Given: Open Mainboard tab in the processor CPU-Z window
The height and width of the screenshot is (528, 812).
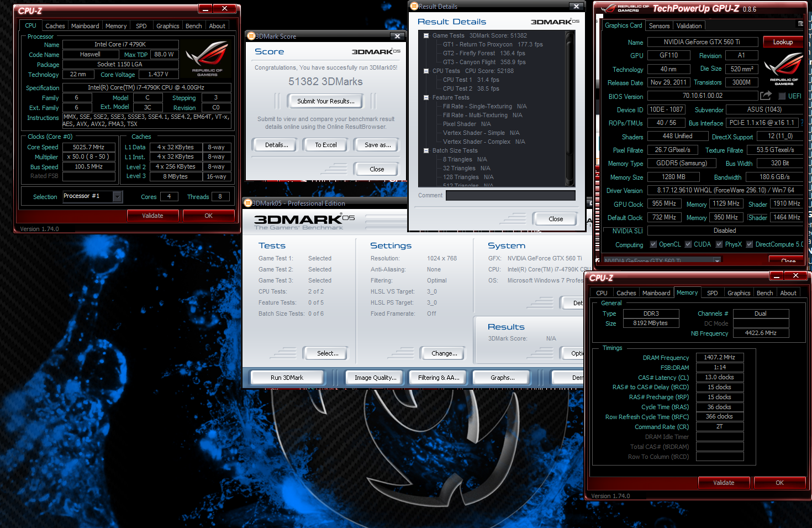Looking at the screenshot, I should click(x=85, y=26).
